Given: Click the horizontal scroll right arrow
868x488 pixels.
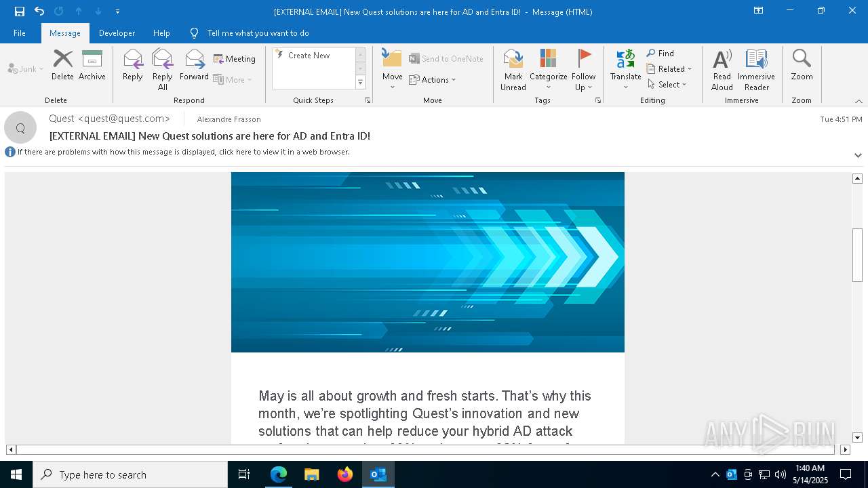Looking at the screenshot, I should [845, 449].
